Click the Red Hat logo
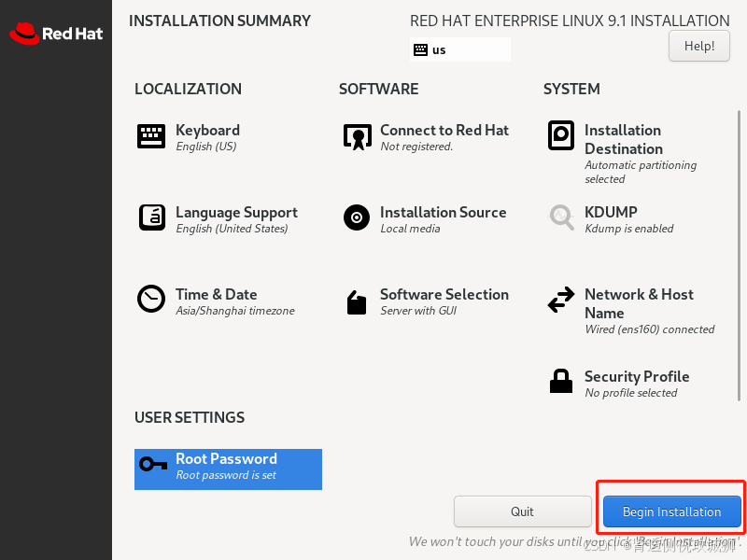 tap(56, 34)
